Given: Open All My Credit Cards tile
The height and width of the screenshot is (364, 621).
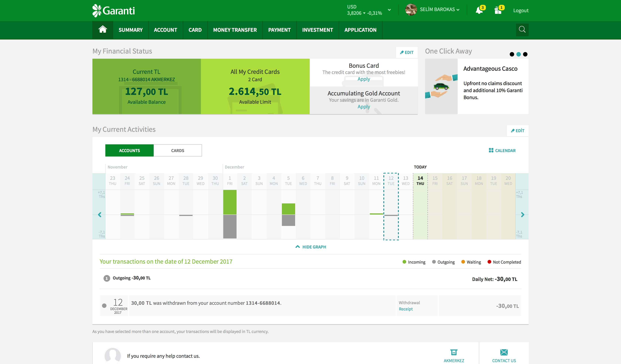Looking at the screenshot, I should 255,86.
